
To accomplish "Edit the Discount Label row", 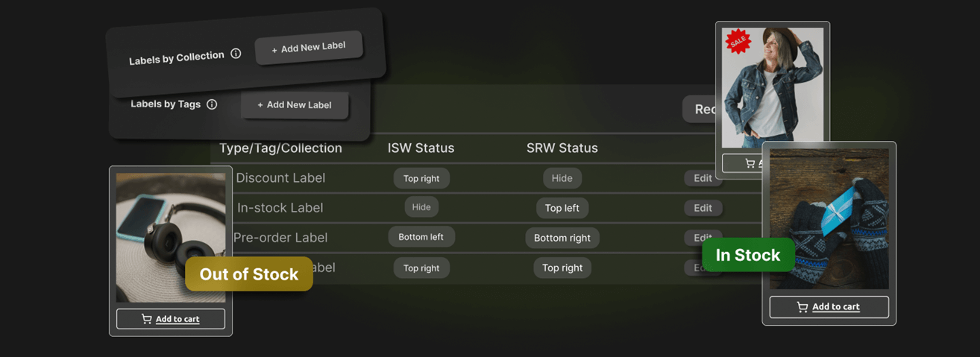I will 703,178.
